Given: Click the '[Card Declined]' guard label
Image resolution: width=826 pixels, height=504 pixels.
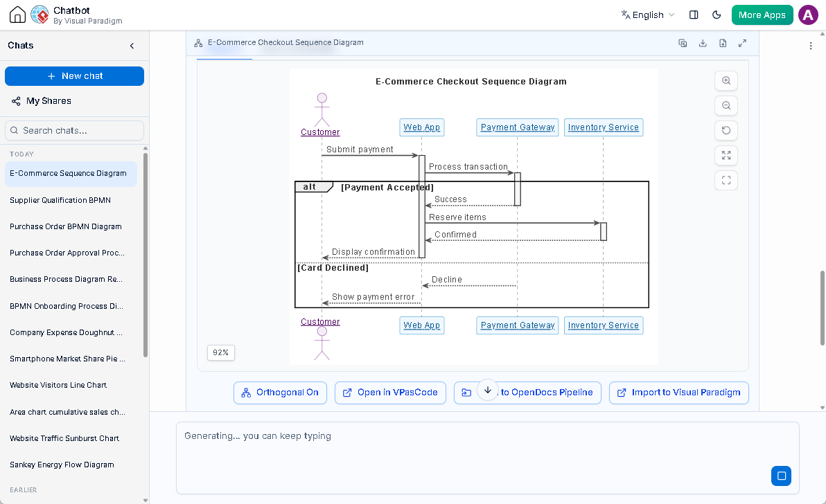Looking at the screenshot, I should pyautogui.click(x=333, y=268).
